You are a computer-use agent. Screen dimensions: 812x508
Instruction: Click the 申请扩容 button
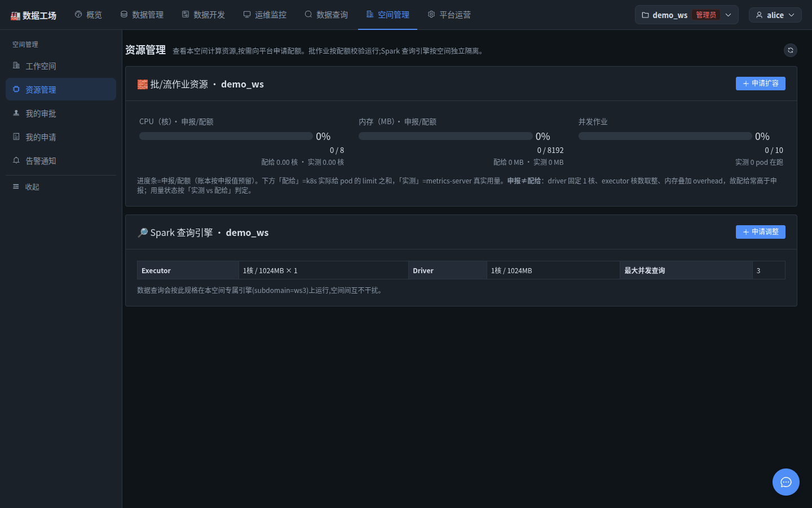point(760,84)
